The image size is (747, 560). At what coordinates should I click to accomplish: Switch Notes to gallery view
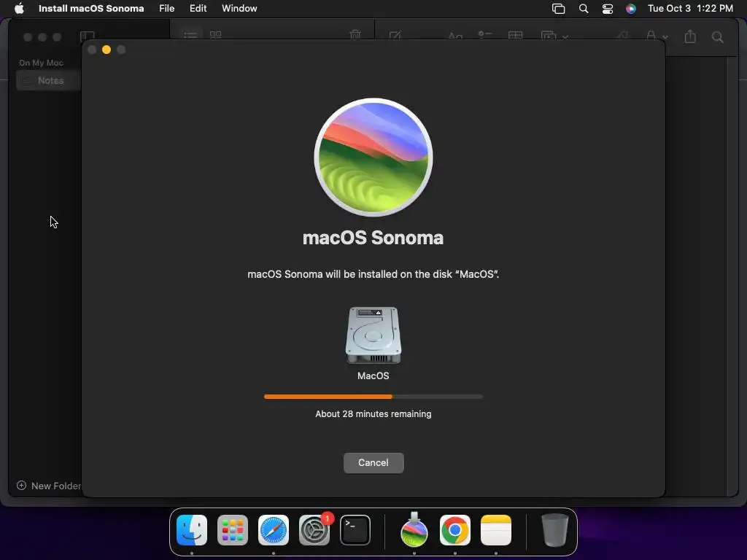(216, 35)
